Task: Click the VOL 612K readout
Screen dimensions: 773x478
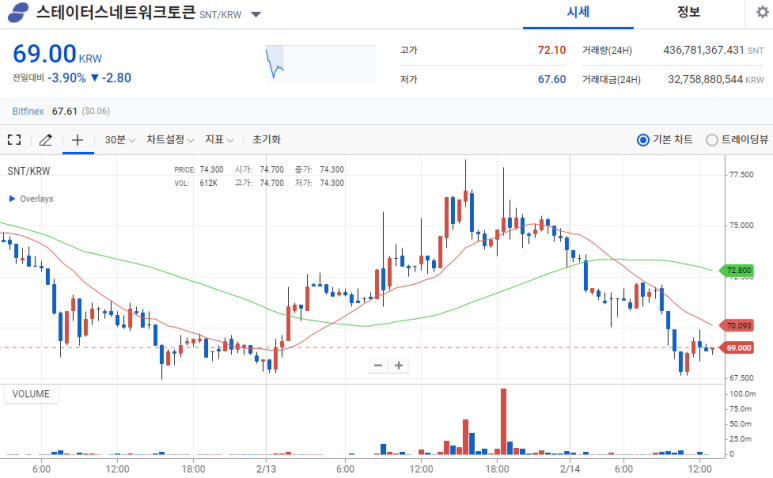Action: pyautogui.click(x=196, y=183)
